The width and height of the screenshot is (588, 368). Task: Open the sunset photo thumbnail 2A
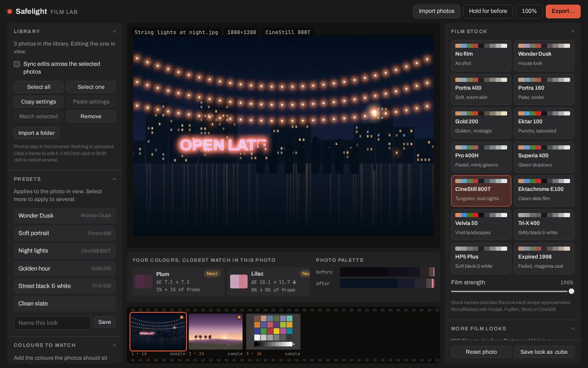pyautogui.click(x=215, y=332)
